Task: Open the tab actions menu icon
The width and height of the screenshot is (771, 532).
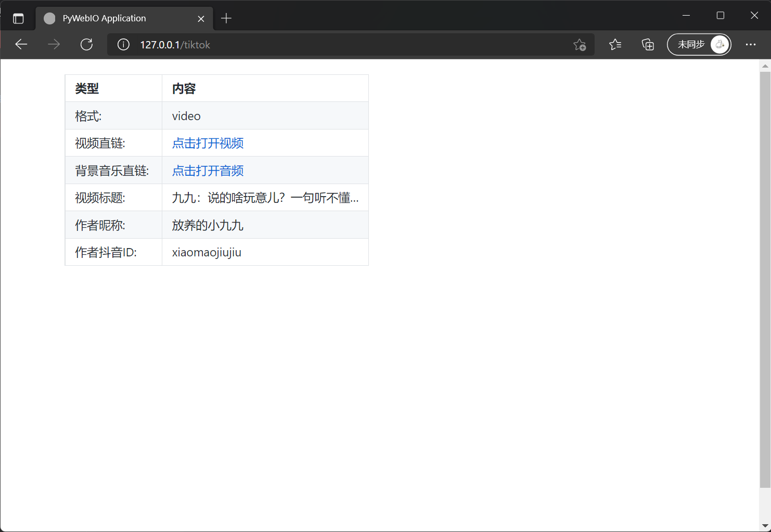Action: (18, 19)
